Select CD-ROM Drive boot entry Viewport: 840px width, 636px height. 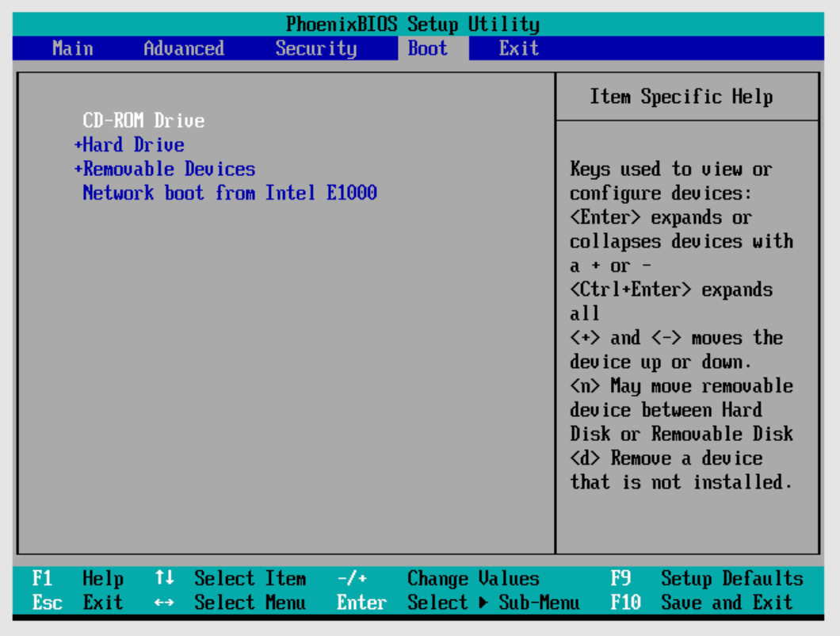pos(143,121)
